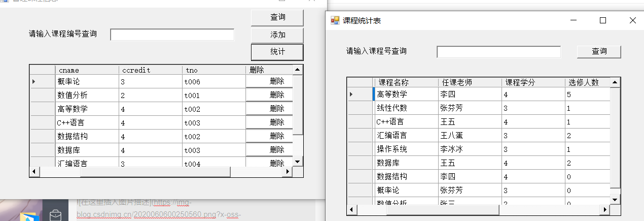
Task: Select the t004 cell in the 汇编语言 row
Action: pos(214,163)
